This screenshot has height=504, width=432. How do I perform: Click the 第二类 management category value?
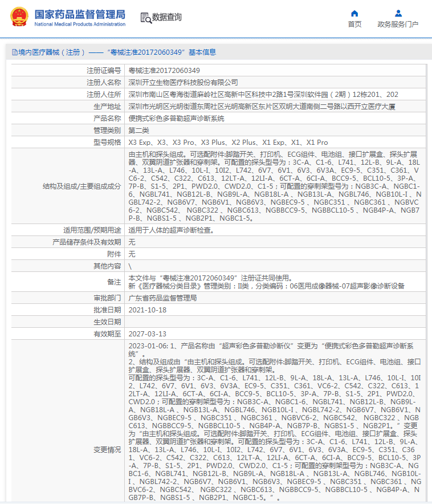click(138, 130)
